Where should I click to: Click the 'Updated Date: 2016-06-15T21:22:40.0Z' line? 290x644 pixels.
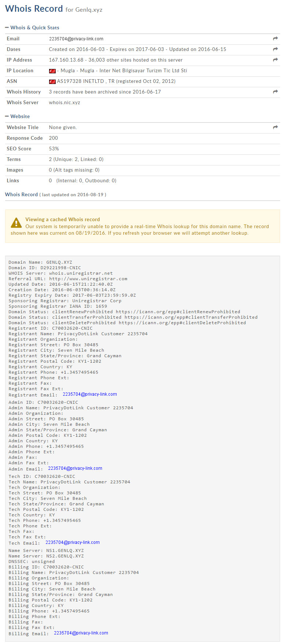coord(60,284)
